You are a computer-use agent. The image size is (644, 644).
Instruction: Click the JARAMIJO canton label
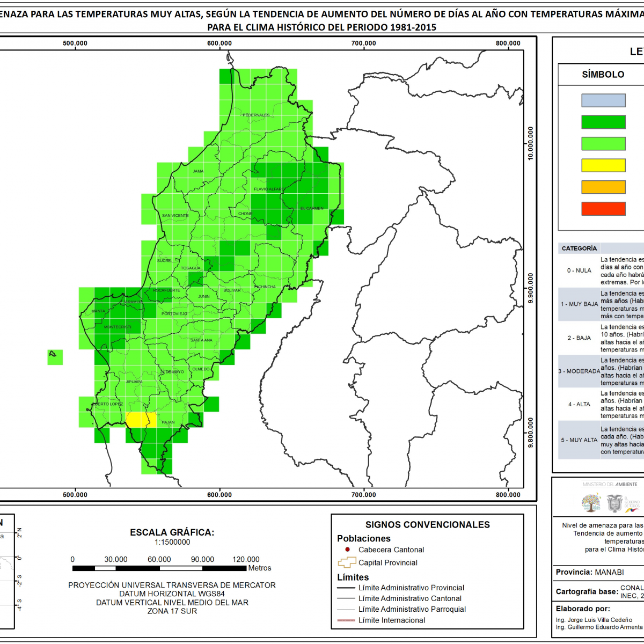point(132,302)
